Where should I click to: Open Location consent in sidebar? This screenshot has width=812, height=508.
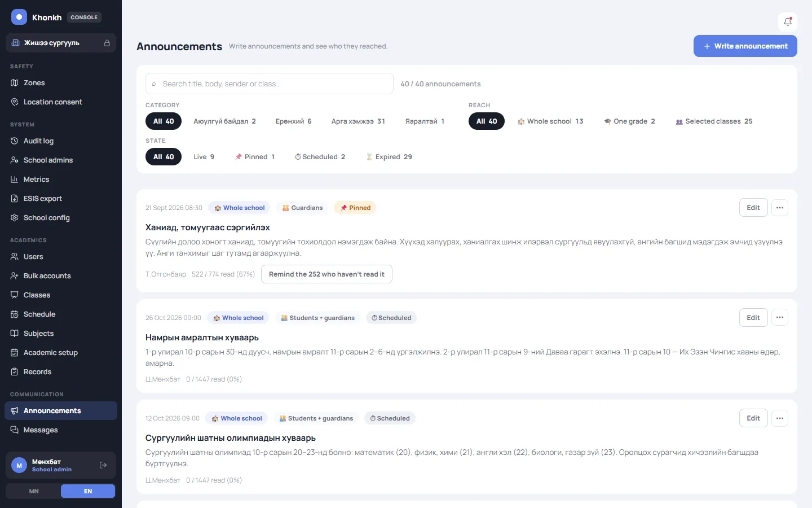pos(61,102)
